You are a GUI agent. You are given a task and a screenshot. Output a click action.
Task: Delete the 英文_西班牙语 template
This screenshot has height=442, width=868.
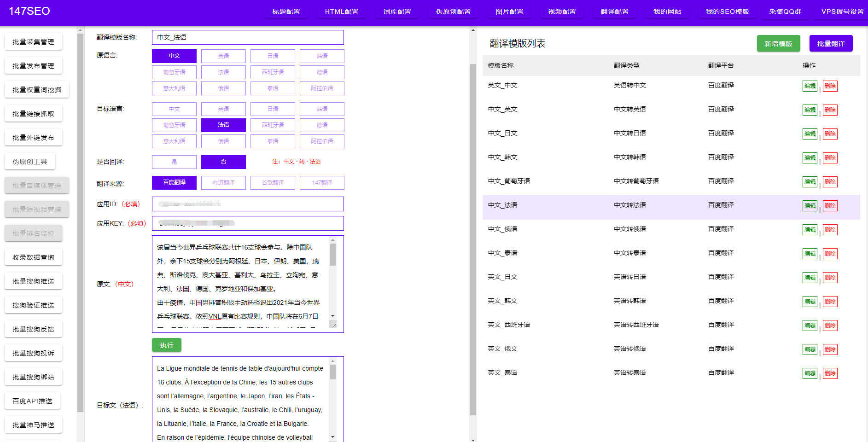tap(830, 326)
